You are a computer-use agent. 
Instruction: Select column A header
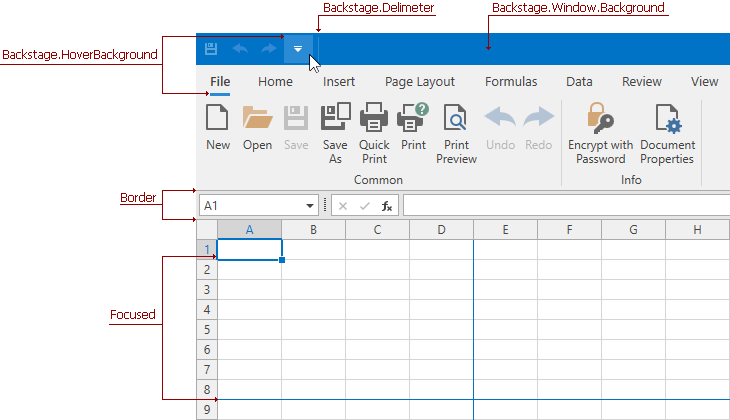(x=250, y=230)
